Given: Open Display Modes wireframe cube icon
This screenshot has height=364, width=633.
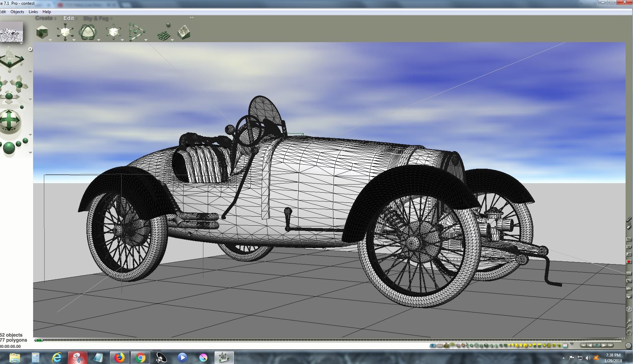Looking at the screenshot, I should pos(629,309).
